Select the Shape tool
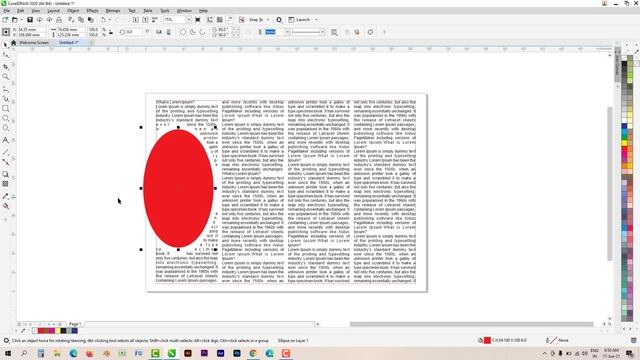The height and width of the screenshot is (360, 640). pos(6,55)
